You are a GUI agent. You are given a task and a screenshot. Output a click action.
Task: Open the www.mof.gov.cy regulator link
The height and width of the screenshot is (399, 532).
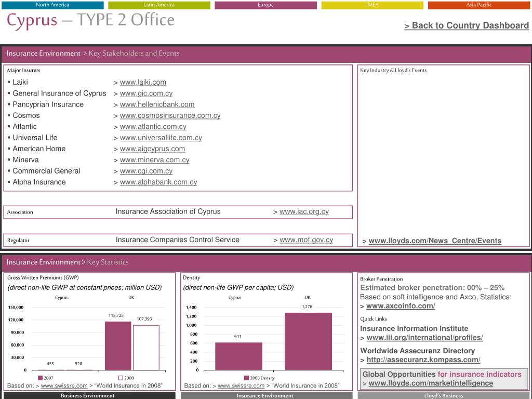(x=306, y=240)
